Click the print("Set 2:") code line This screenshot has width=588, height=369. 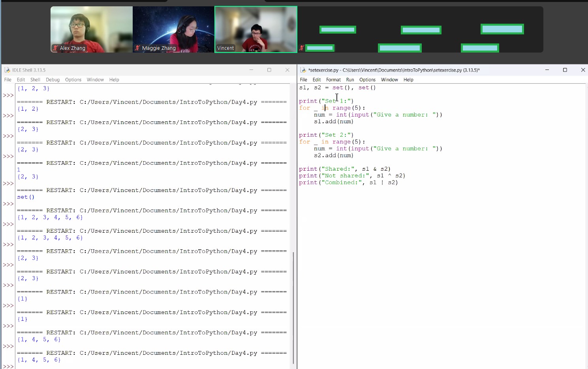326,135
